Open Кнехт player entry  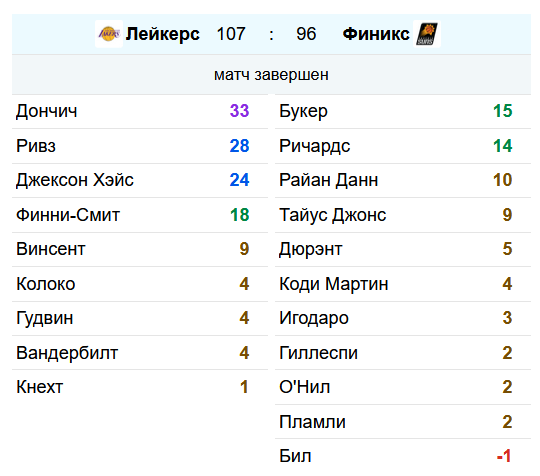click(140, 387)
